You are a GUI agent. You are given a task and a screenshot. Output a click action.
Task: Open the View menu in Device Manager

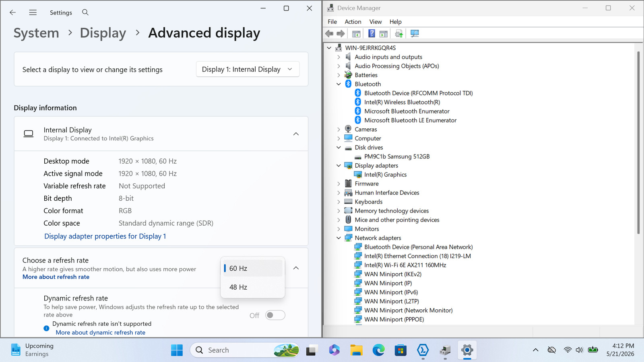tap(376, 22)
